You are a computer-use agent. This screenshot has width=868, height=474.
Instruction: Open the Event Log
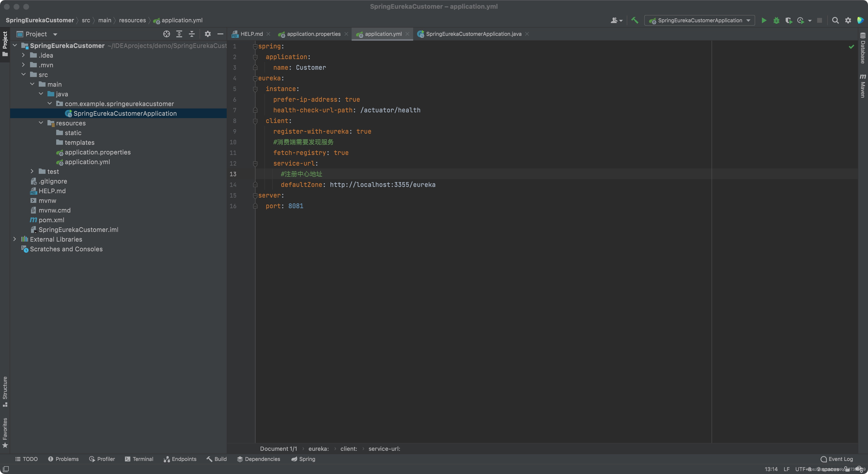click(837, 459)
